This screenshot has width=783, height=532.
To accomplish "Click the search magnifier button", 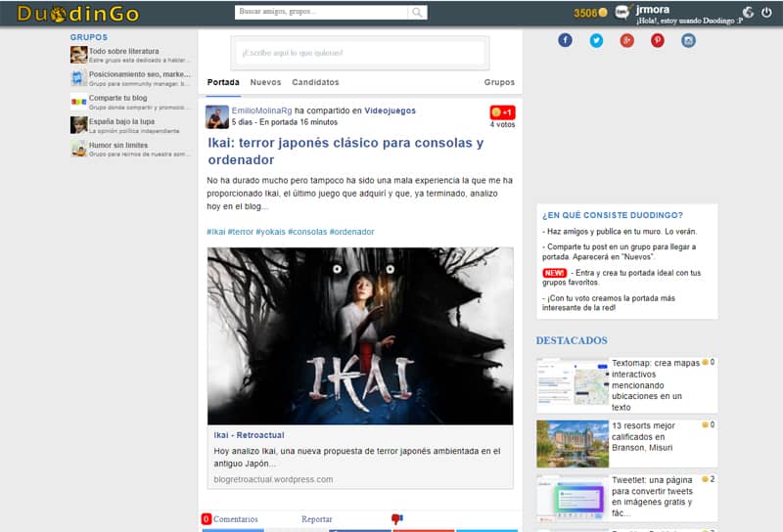I will (417, 12).
